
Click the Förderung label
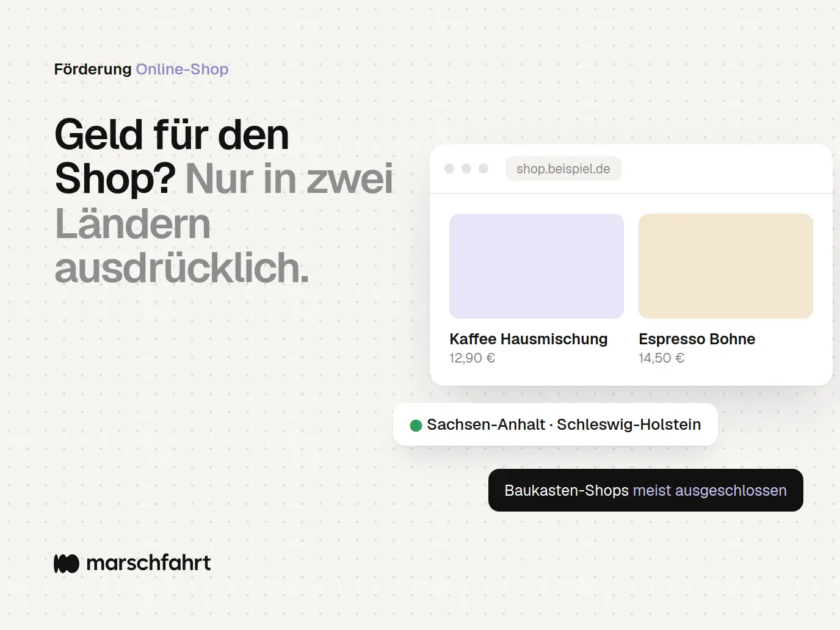[93, 69]
